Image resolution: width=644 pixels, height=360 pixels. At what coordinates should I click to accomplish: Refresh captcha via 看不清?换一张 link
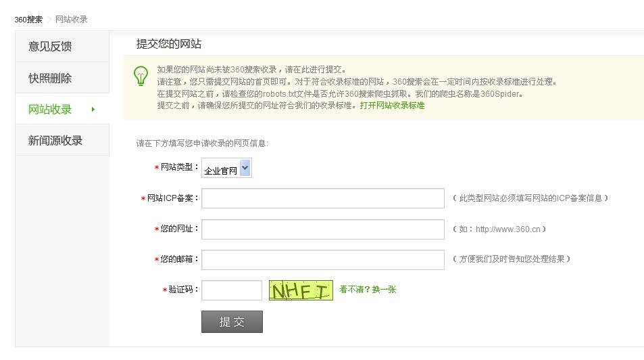(x=368, y=290)
